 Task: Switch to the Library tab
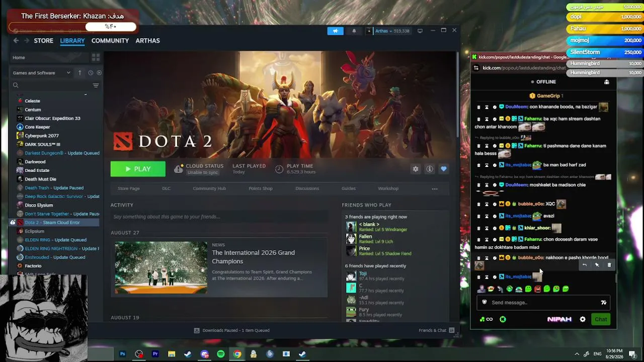pyautogui.click(x=72, y=41)
